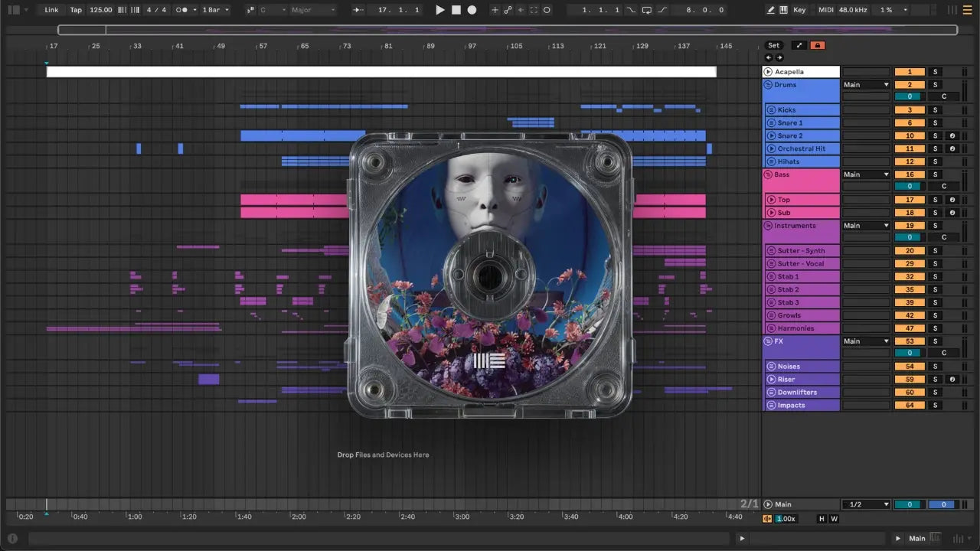Solo the Acapella track
980x551 pixels.
point(934,72)
